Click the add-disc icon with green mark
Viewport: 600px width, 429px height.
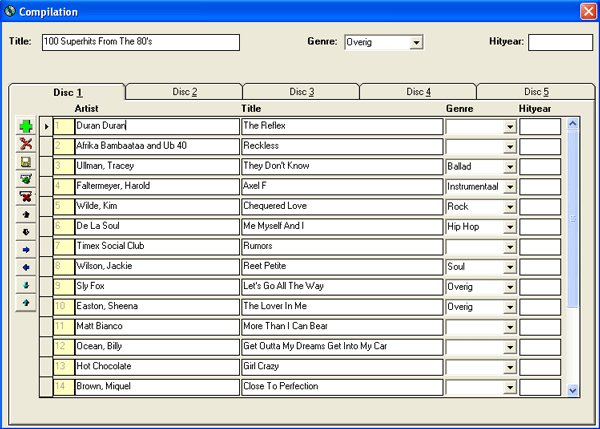click(26, 179)
